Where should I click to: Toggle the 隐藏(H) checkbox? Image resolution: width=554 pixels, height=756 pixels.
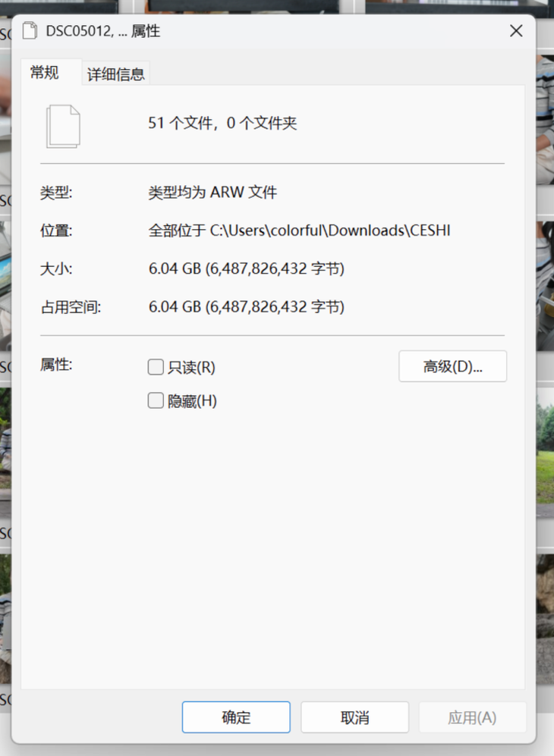(156, 401)
